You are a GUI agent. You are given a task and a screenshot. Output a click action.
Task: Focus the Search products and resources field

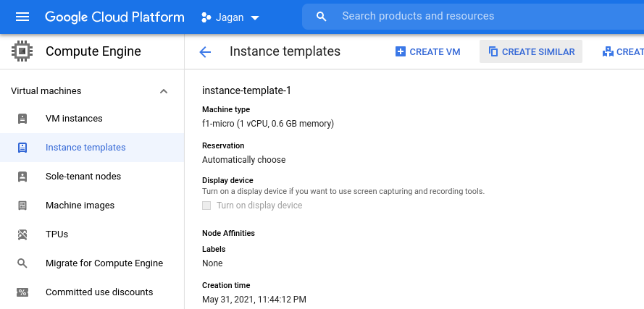pyautogui.click(x=472, y=17)
